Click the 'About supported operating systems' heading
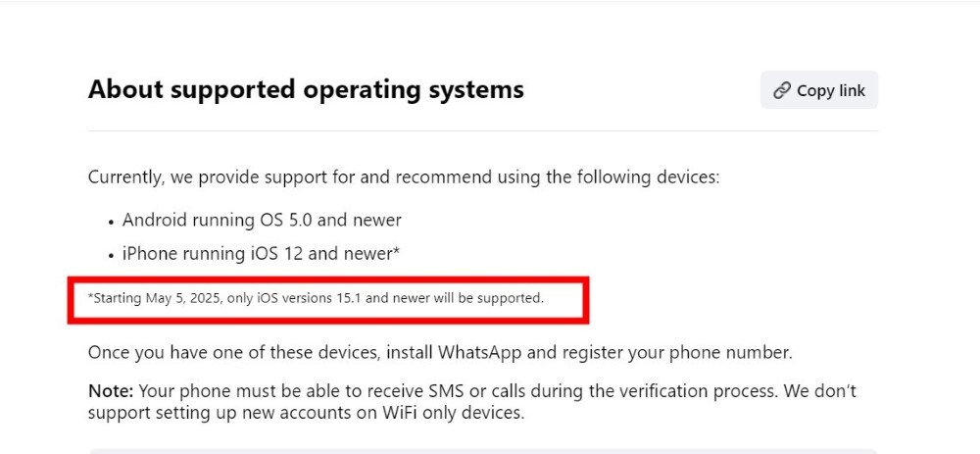This screenshot has height=454, width=980. pos(306,89)
